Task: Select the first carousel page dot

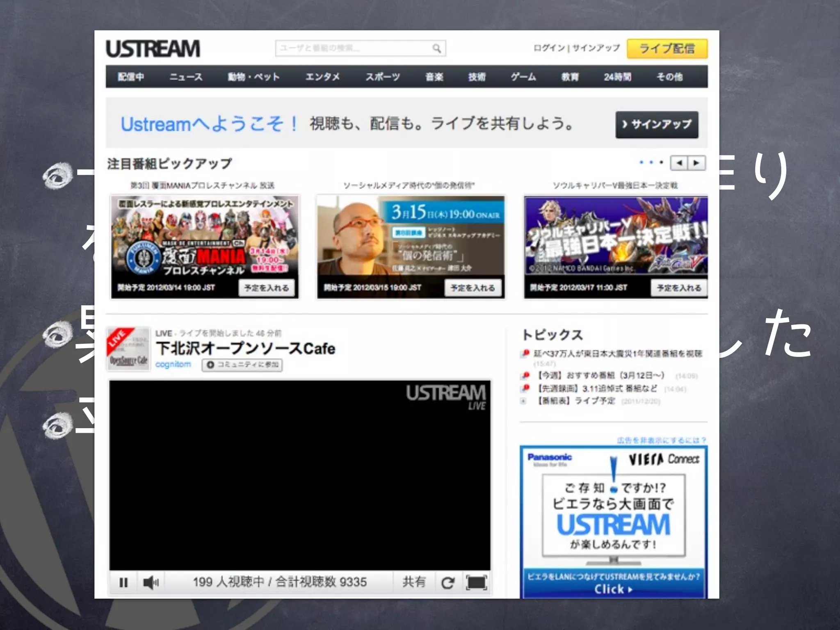Action: pos(641,162)
